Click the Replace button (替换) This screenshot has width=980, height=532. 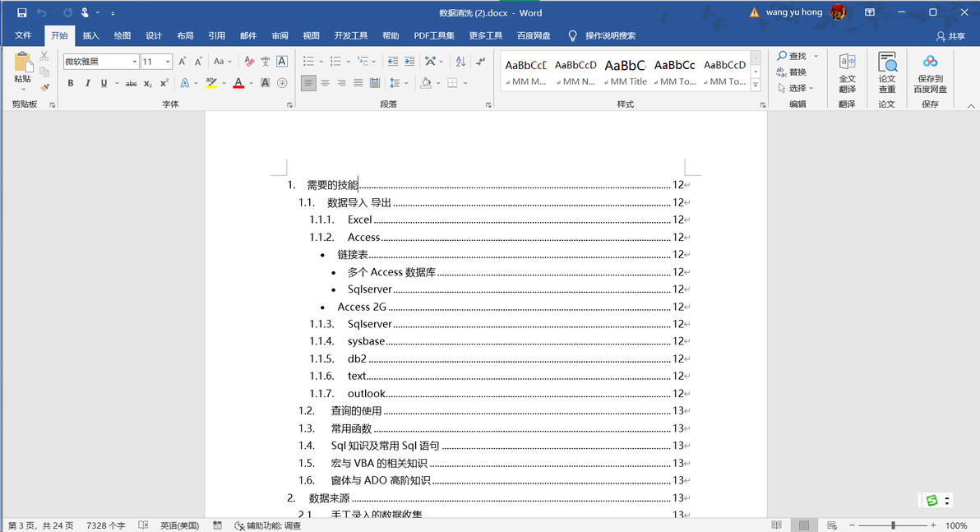coord(792,72)
